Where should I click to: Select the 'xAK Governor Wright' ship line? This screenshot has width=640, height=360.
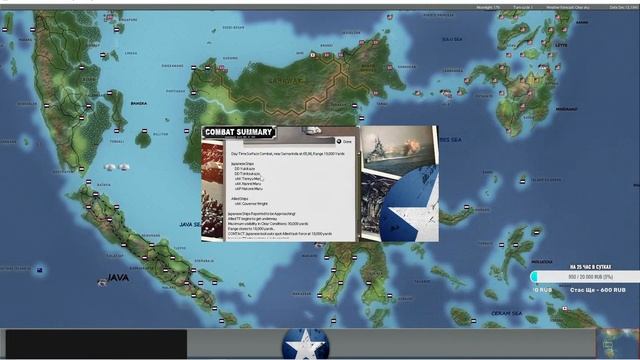pyautogui.click(x=251, y=204)
